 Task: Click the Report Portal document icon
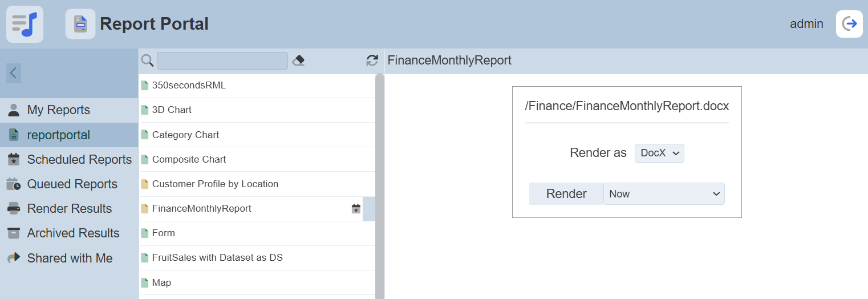coord(80,24)
